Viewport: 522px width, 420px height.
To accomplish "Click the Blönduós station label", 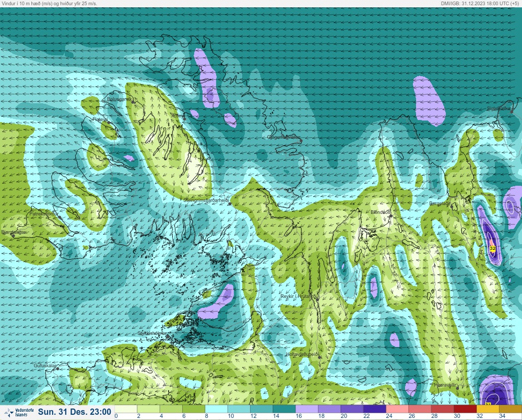I will [381, 212].
